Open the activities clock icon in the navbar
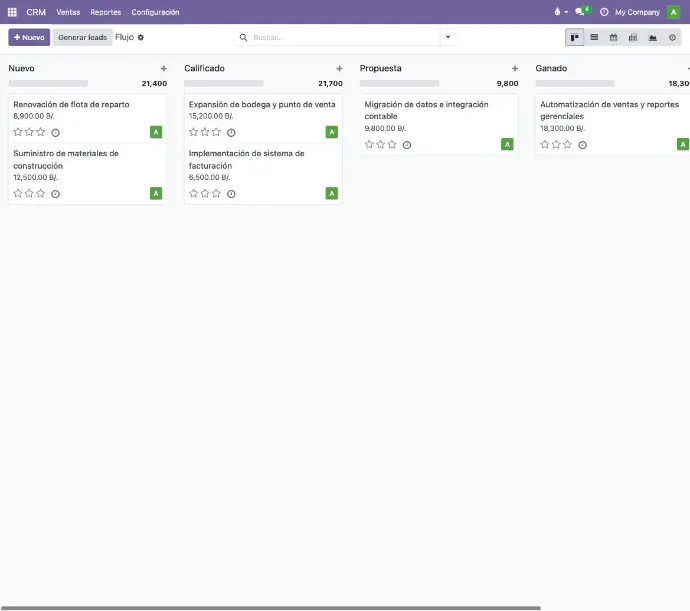690x611 pixels. click(x=604, y=12)
